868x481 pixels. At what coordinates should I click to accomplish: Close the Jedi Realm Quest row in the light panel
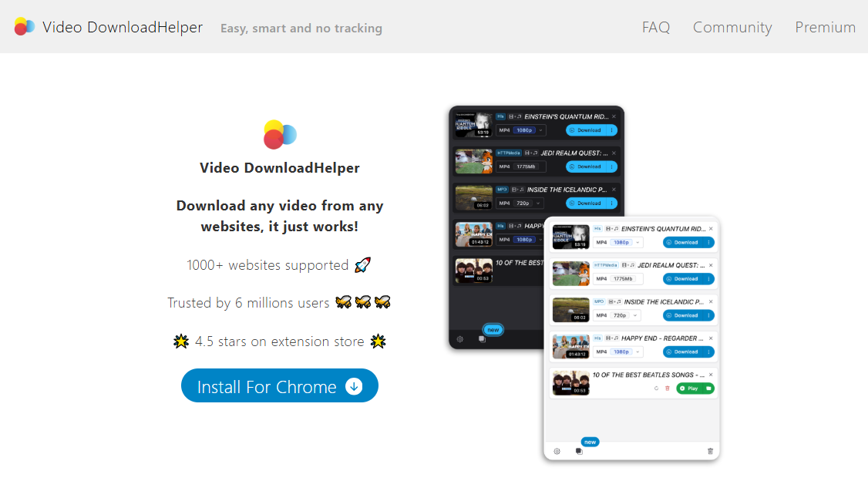pos(711,265)
